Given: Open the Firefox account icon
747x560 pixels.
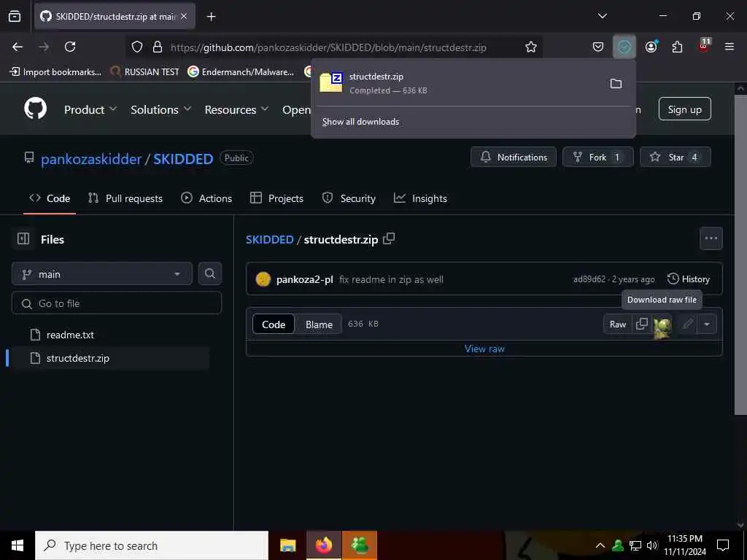Looking at the screenshot, I should 651,47.
